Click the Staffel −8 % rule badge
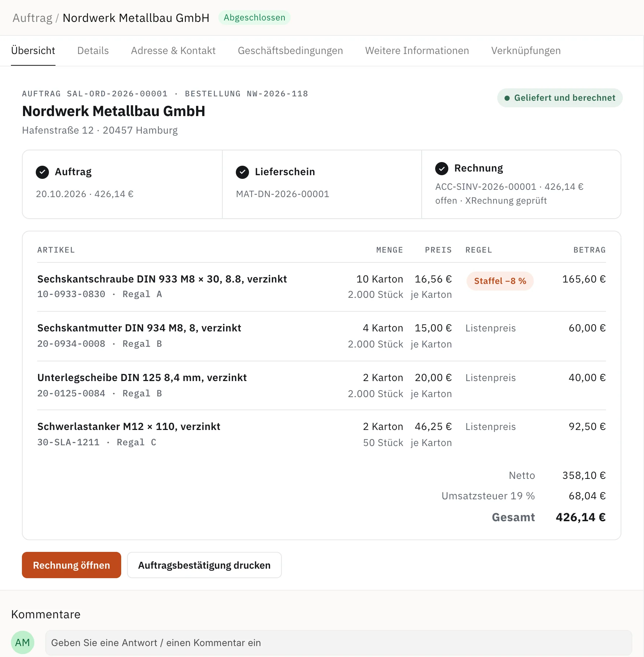 pyautogui.click(x=500, y=281)
